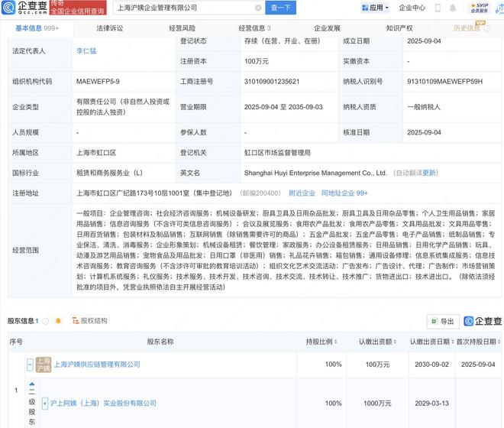
Task: Click the 应用 grid icon
Action: pyautogui.click(x=363, y=8)
